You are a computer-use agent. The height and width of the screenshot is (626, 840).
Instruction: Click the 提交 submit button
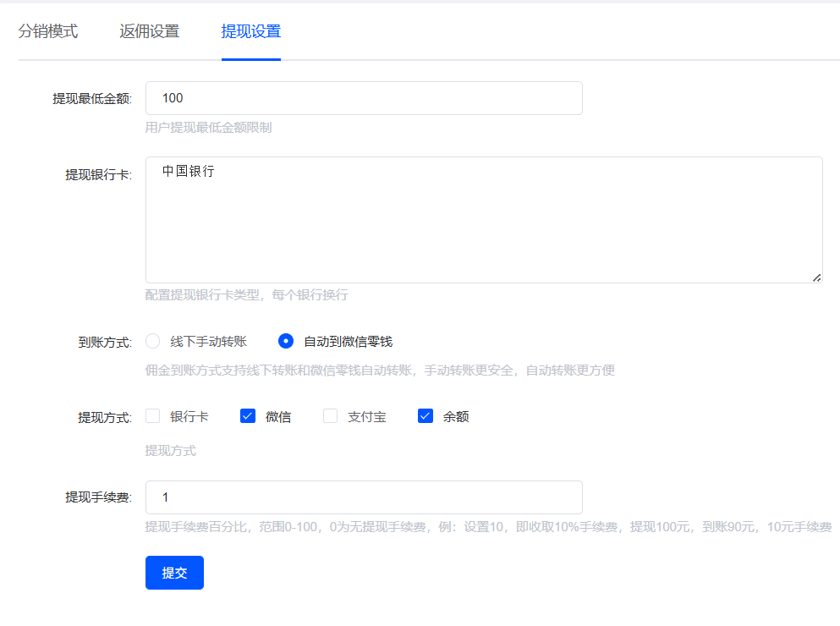(174, 573)
